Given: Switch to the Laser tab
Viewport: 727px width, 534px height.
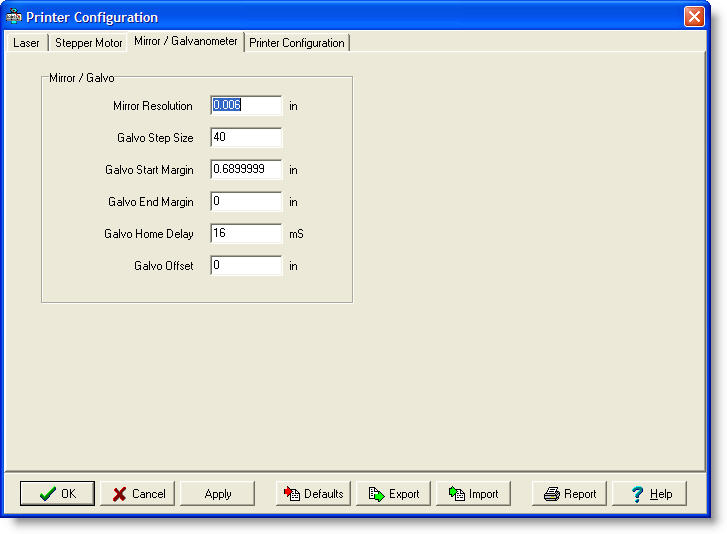Looking at the screenshot, I should pyautogui.click(x=26, y=43).
